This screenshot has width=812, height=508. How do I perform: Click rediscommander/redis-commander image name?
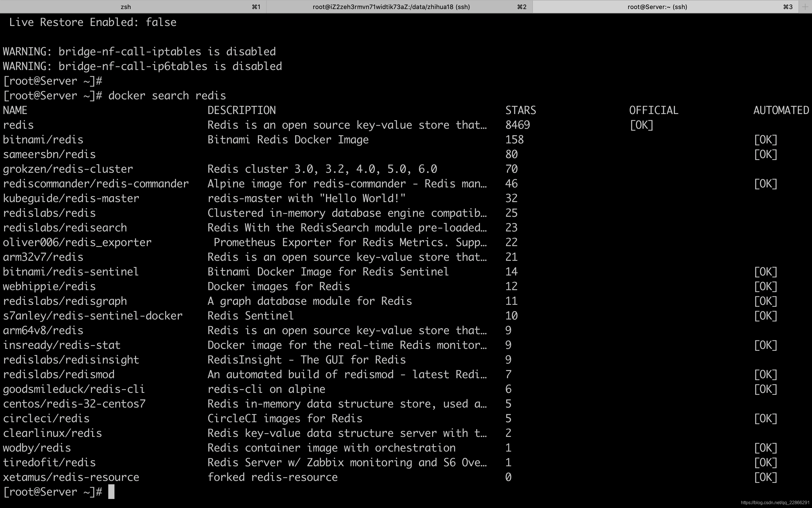[x=96, y=184]
